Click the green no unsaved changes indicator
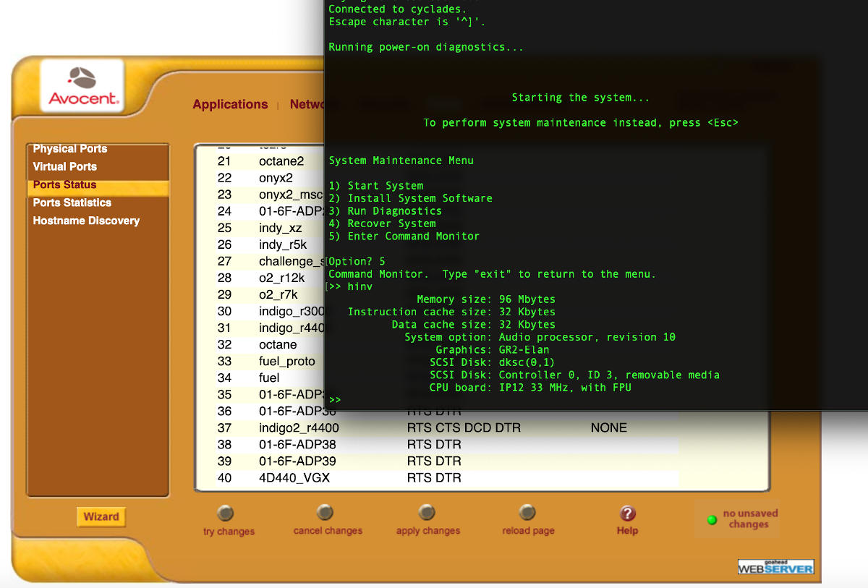Viewport: 868px width, 588px height. click(712, 519)
